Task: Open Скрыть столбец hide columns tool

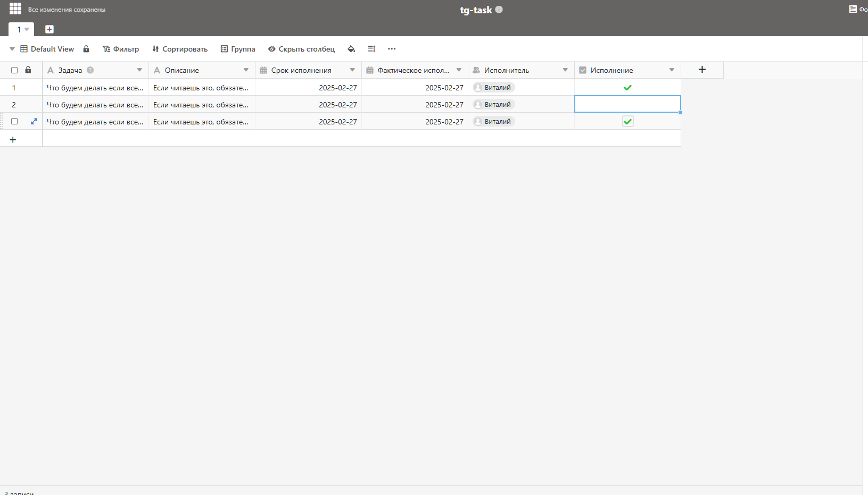Action: [302, 49]
